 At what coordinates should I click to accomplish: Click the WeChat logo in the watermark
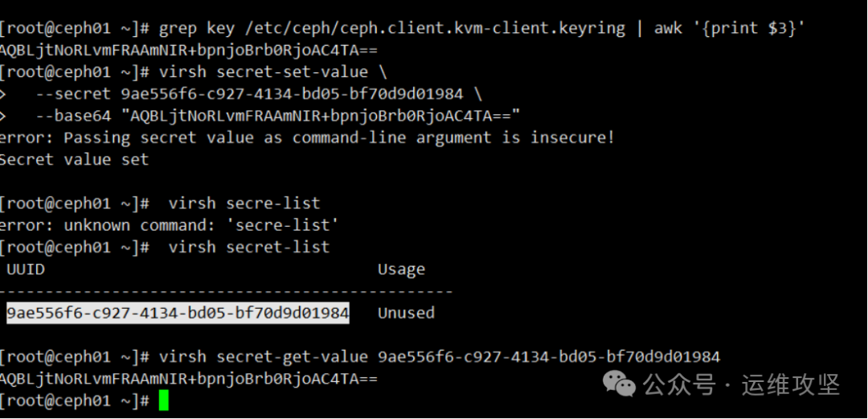click(620, 385)
